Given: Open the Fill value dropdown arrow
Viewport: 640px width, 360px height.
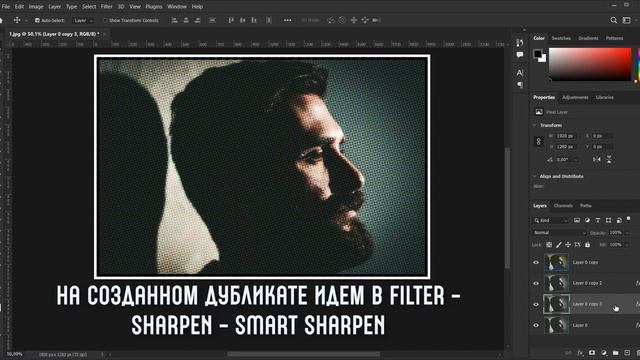Looking at the screenshot, I should 627,245.
